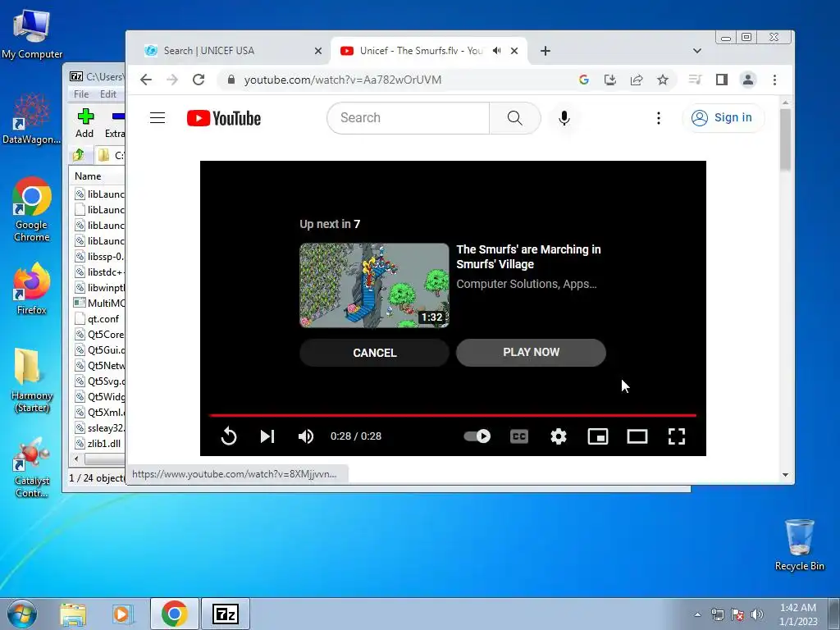Go to the YouTube home logo
Viewport: 840px width, 630px height.
point(224,118)
